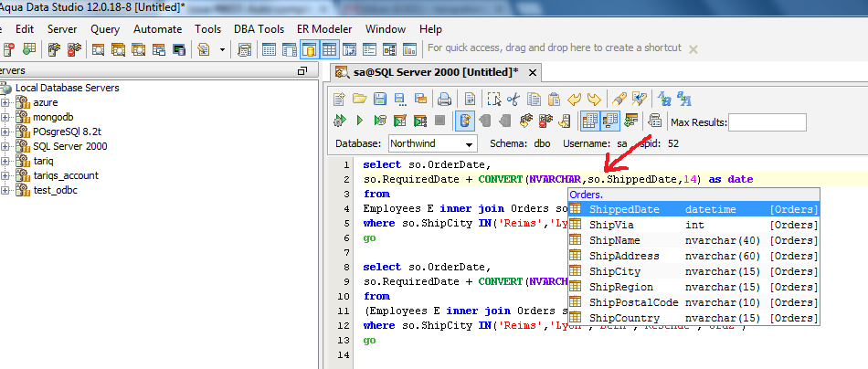This screenshot has height=369, width=868.
Task: Click the plug with red stop disconnect icon in editor toolbar
Action: [545, 121]
